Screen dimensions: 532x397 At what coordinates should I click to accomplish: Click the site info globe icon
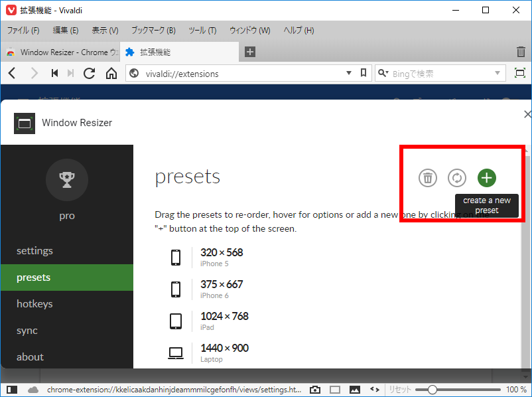(x=135, y=73)
